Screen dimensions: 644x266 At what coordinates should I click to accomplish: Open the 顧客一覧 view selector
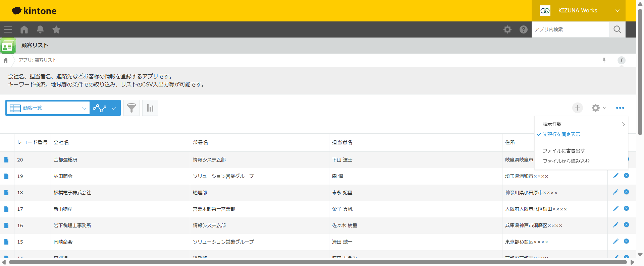[48, 108]
